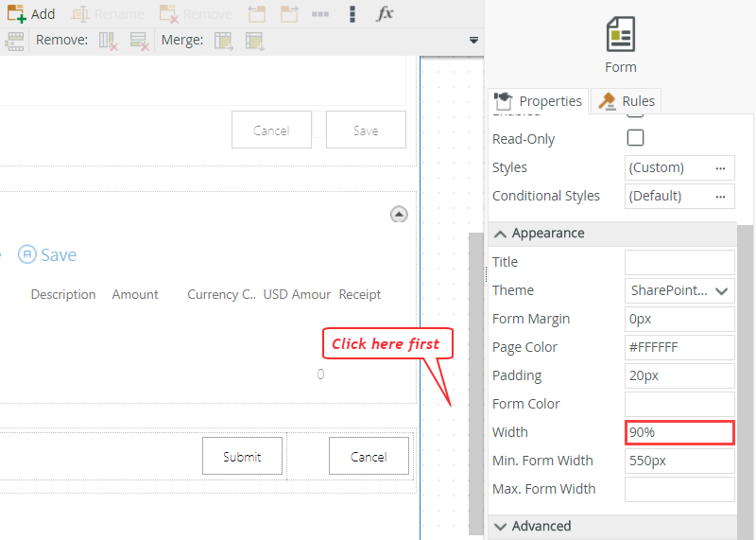The width and height of the screenshot is (756, 540).
Task: Toggle the Read-Only checkbox
Action: point(635,137)
